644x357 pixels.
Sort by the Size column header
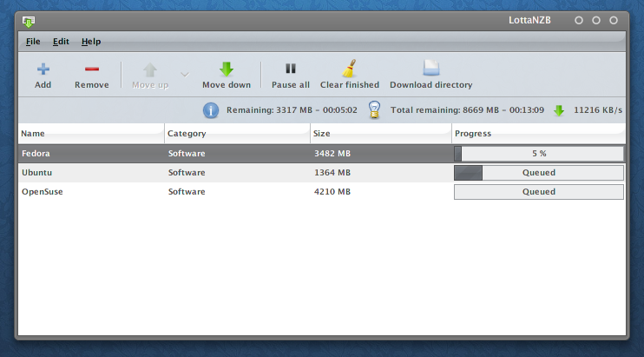[381, 134]
